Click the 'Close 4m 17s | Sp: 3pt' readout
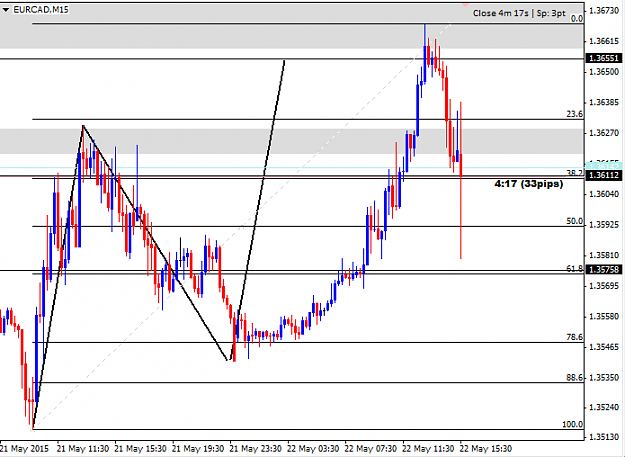 click(519, 13)
